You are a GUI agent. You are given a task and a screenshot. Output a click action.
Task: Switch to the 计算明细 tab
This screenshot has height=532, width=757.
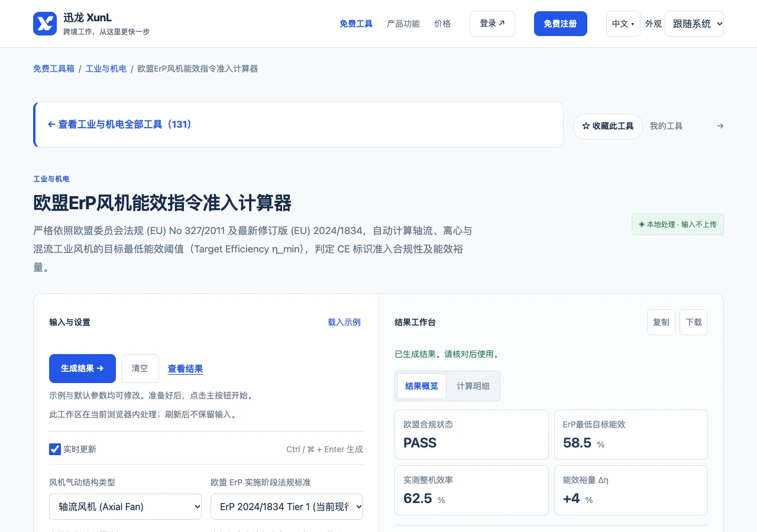point(473,386)
